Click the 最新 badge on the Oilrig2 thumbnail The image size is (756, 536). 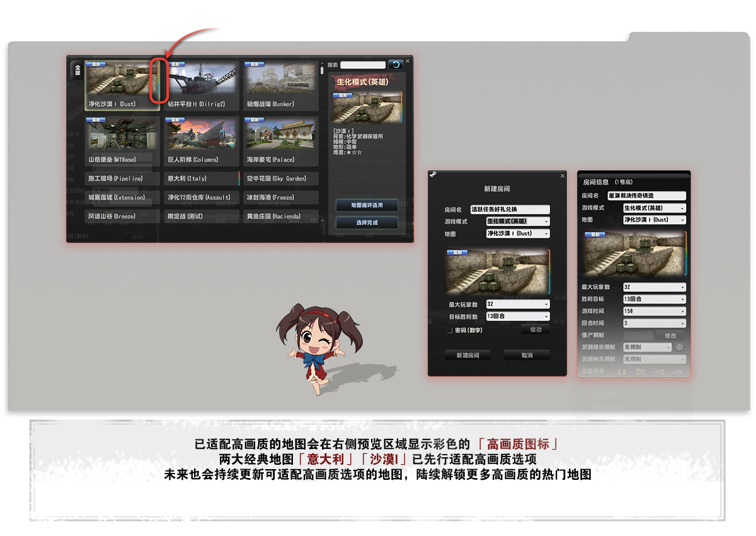[x=176, y=64]
